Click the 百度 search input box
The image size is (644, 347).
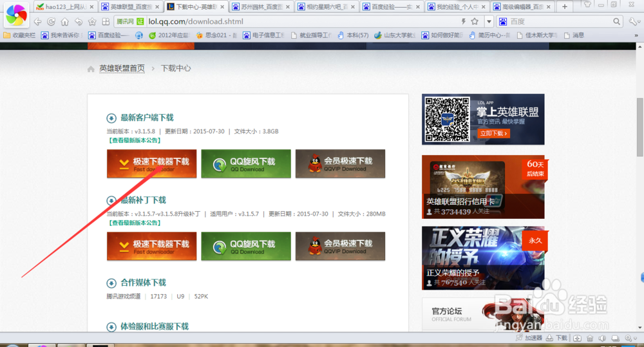pyautogui.click(x=560, y=21)
